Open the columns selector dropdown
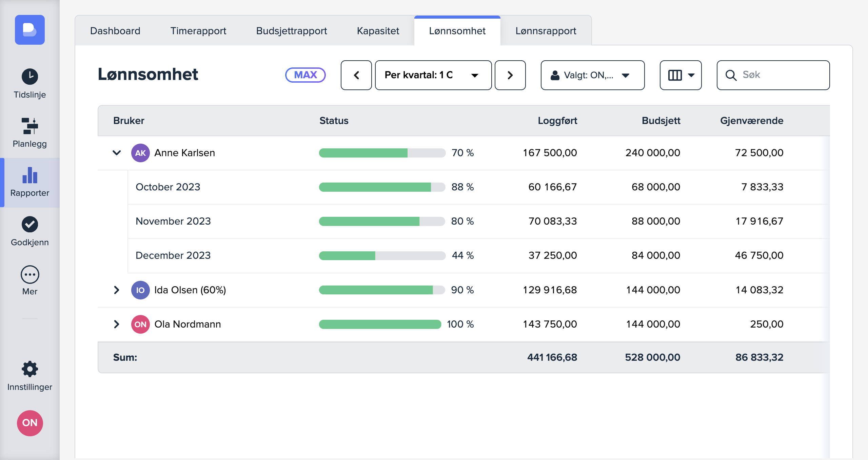Screen dimensions: 868x460 coord(680,75)
